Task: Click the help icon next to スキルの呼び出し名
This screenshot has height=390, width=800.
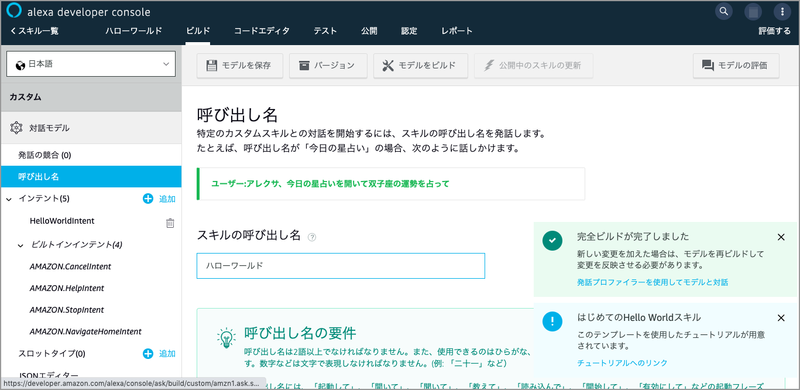Action: pos(312,237)
